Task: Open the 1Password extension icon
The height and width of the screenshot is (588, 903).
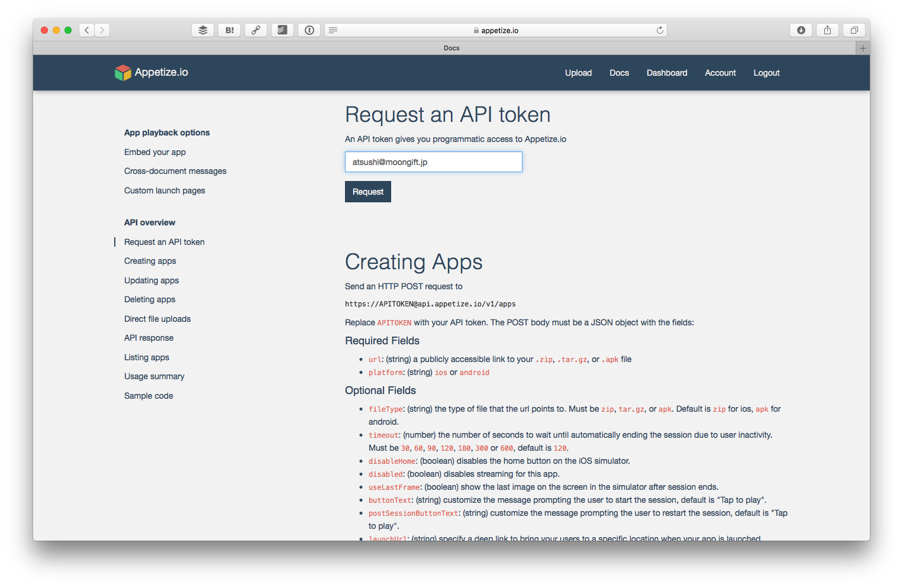Action: [309, 30]
